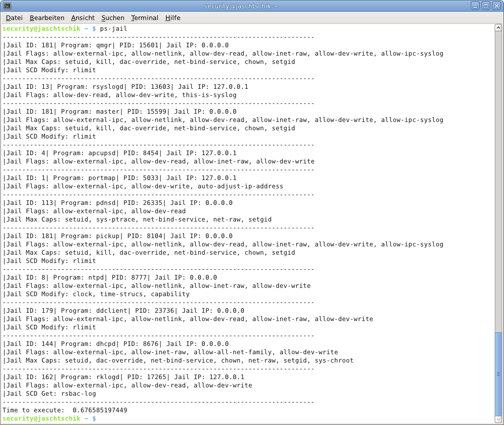Click the 'Program: dhcpd' line

point(116,344)
